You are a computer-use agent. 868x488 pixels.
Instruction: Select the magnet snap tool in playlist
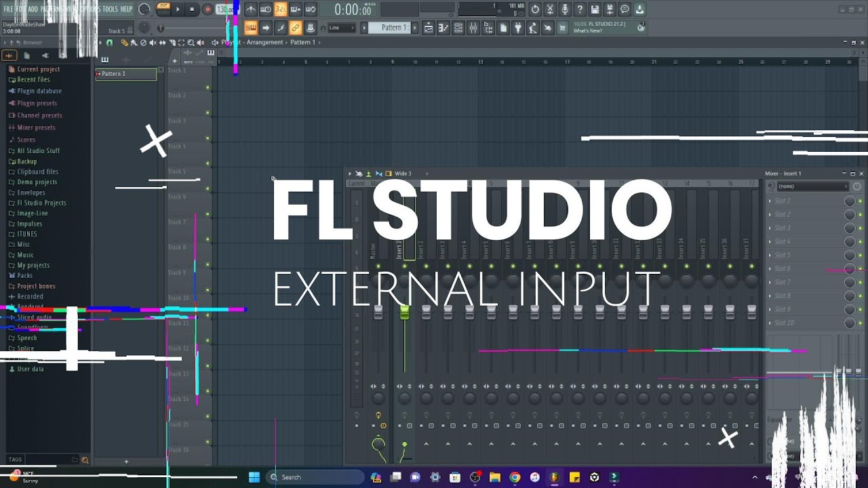tap(109, 43)
